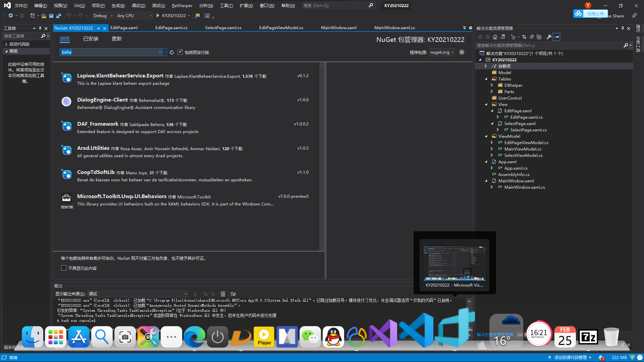Check the 不再显示此内容 checkbox
The image size is (644, 362).
pyautogui.click(x=64, y=268)
